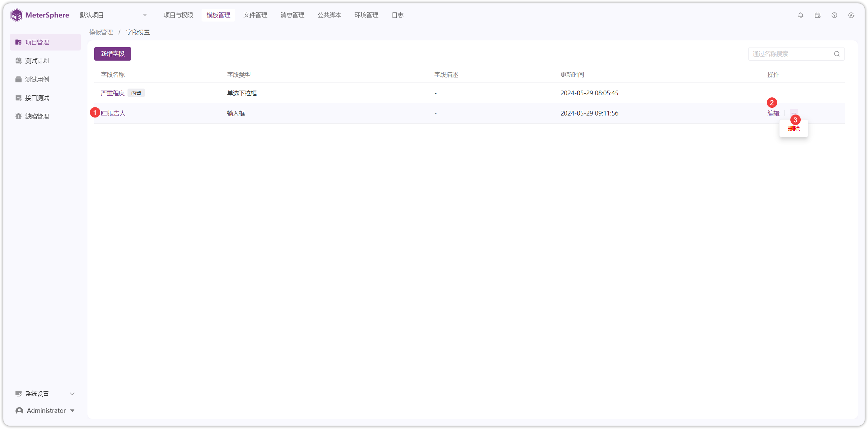Click 编辑 for the 报告人 field

[773, 113]
